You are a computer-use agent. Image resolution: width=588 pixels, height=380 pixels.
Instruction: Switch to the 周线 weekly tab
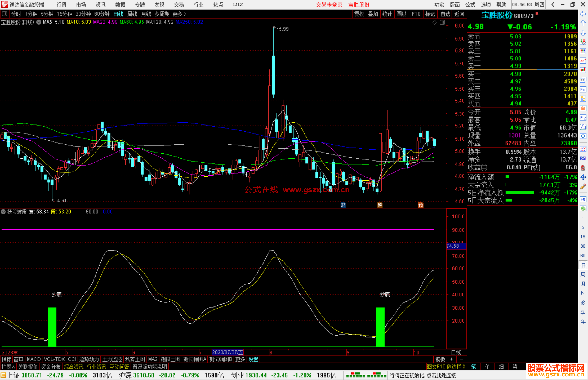point(132,14)
